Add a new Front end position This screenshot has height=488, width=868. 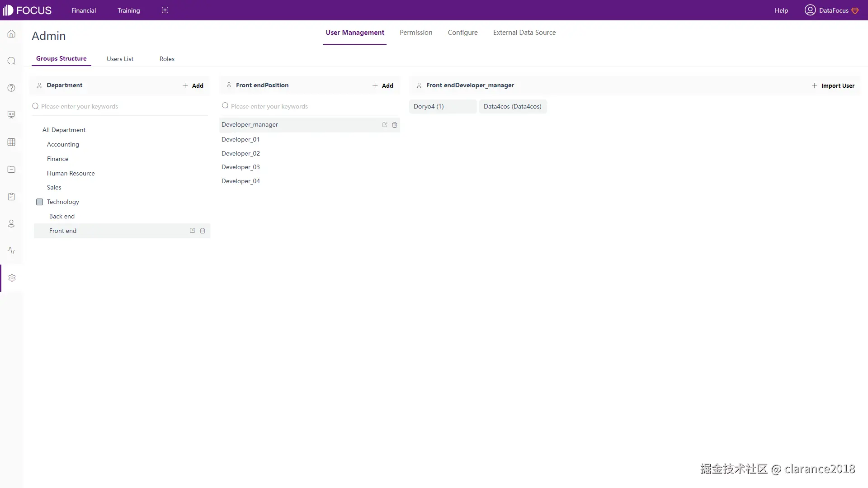383,85
